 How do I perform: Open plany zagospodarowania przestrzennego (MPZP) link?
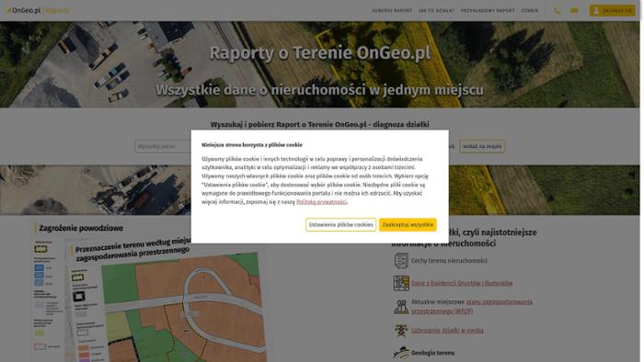472,307
